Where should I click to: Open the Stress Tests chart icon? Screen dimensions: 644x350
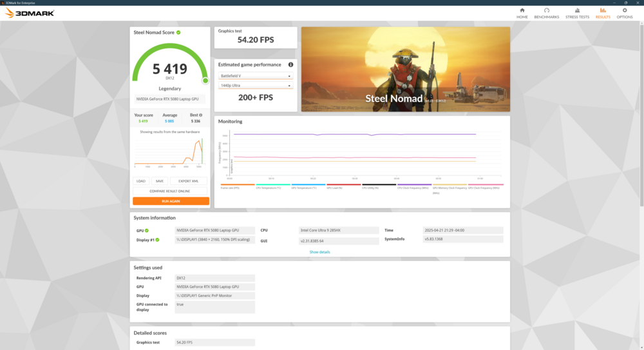(x=577, y=10)
